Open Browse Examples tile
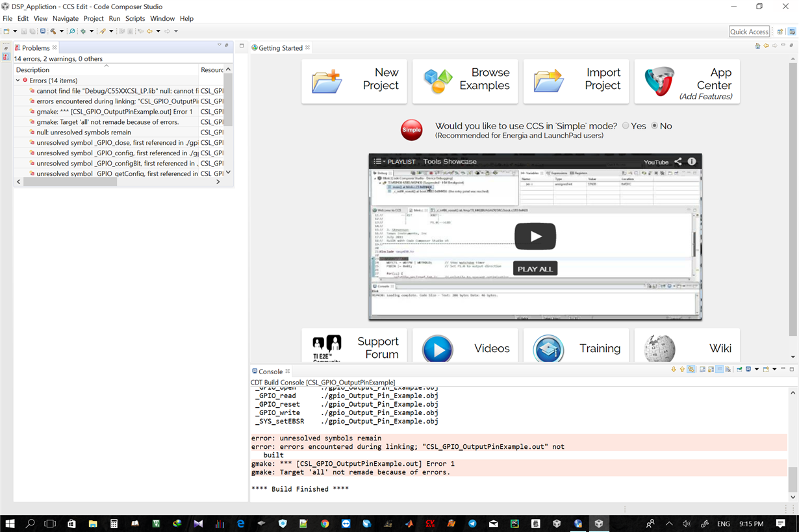 [x=465, y=81]
